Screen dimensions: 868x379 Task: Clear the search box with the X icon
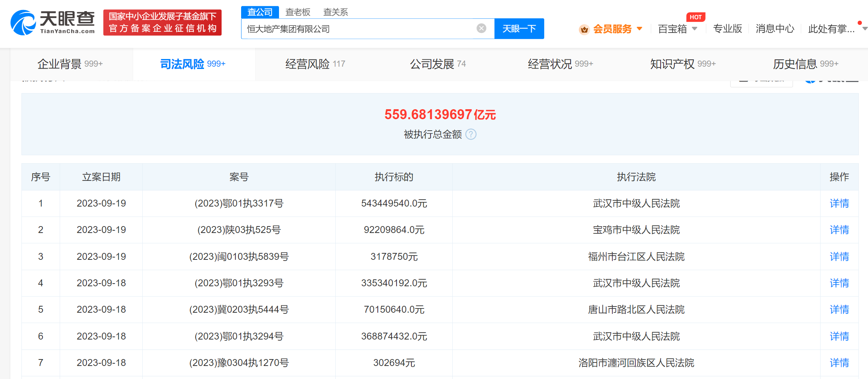pos(481,28)
